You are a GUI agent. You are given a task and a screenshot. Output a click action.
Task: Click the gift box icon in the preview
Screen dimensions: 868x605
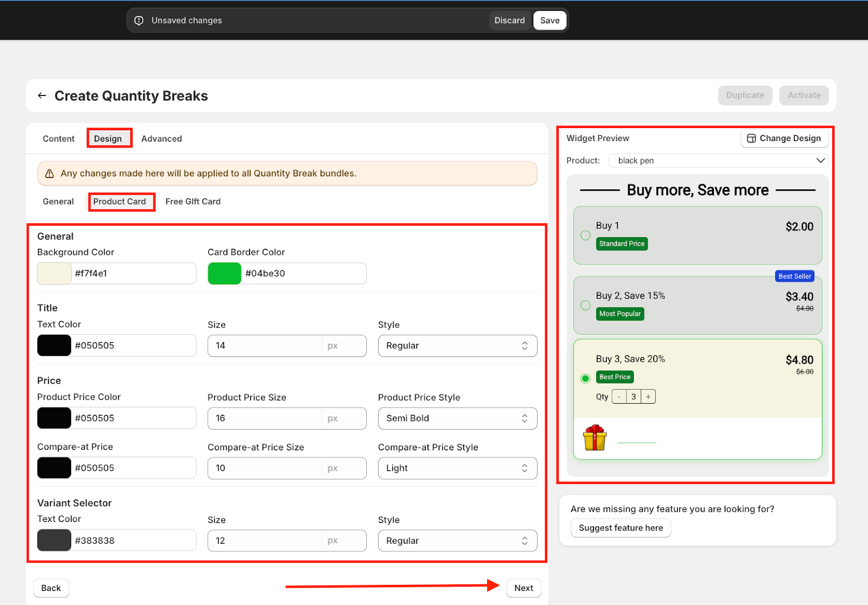(x=595, y=438)
